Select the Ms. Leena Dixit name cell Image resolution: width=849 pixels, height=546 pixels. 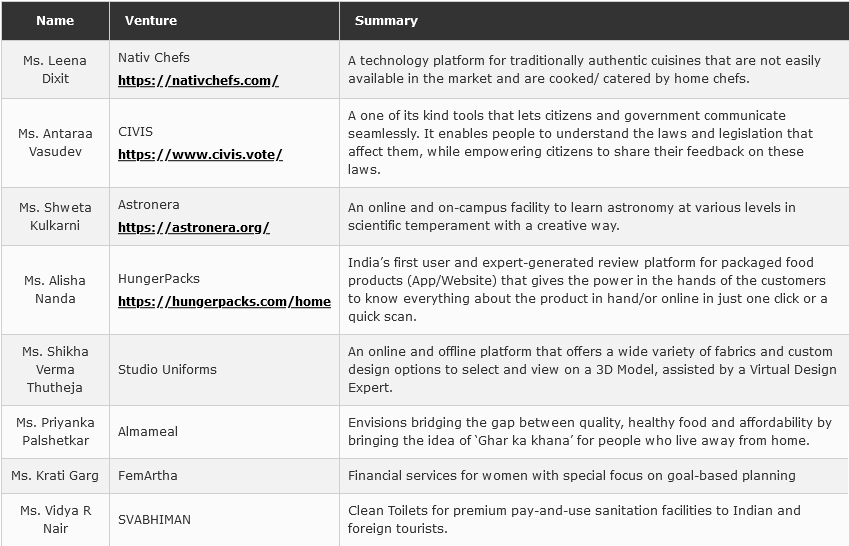pos(55,70)
